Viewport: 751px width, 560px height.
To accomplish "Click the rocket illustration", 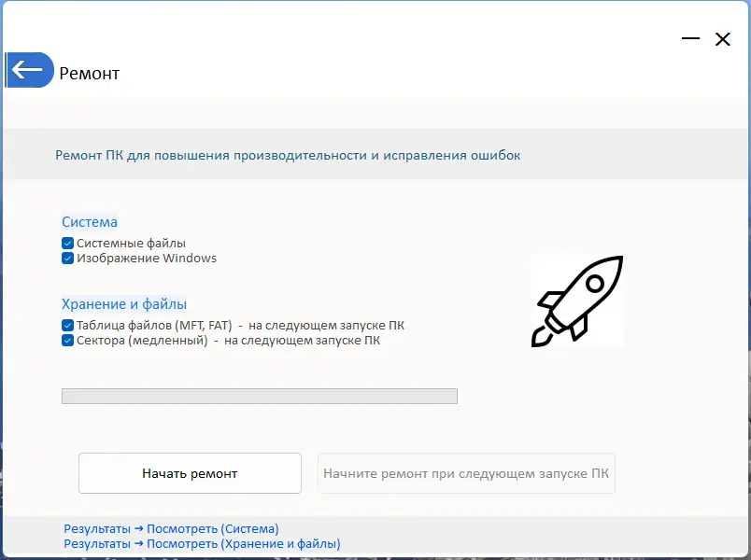I will point(577,301).
